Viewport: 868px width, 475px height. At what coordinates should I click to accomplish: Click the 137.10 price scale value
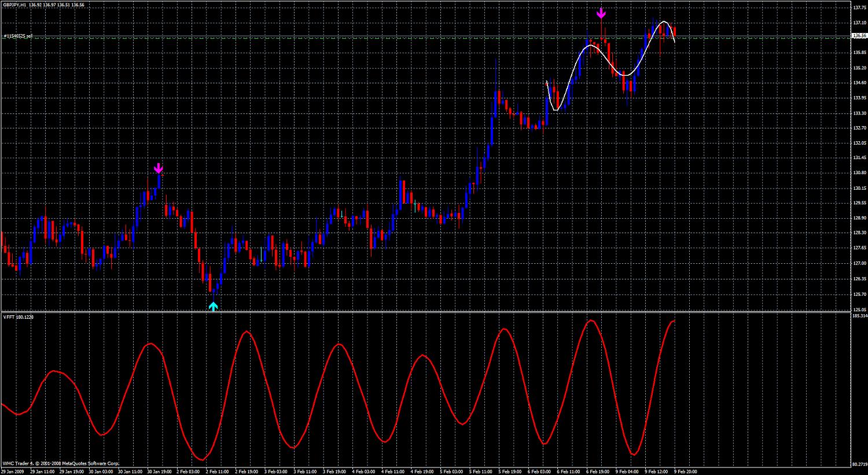859,23
